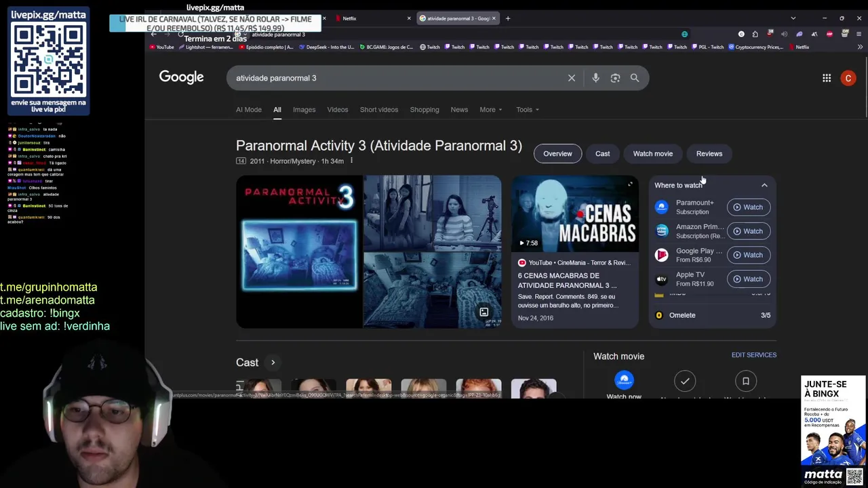Select the Watch movie chip
The height and width of the screenshot is (488, 868).
coord(653,154)
